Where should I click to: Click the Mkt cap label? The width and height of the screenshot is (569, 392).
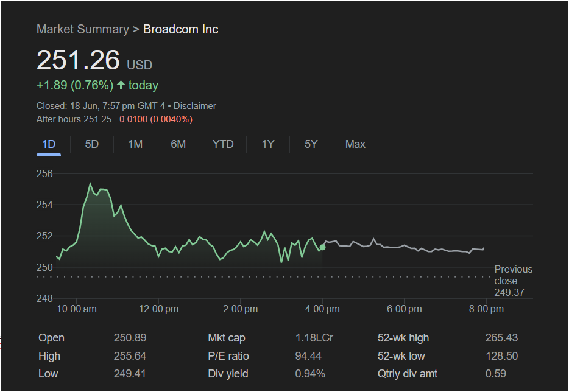(227, 338)
